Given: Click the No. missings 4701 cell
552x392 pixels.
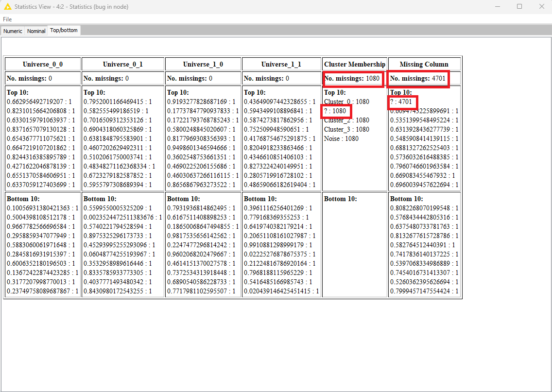Looking at the screenshot, I should pos(418,79).
